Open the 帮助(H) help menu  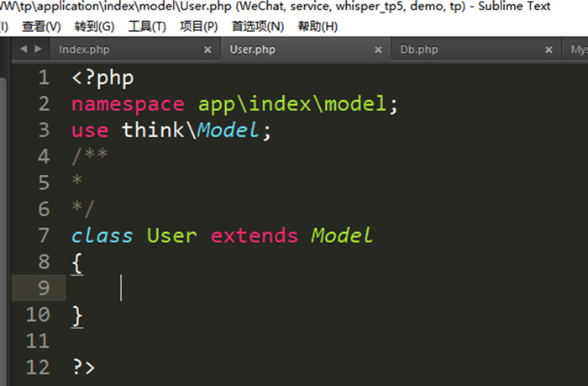(318, 26)
